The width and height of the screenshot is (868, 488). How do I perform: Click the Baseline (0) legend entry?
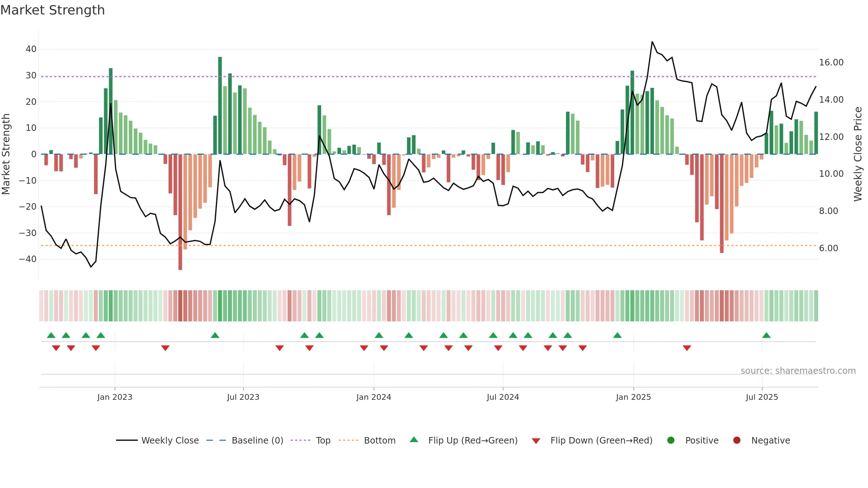pos(245,440)
